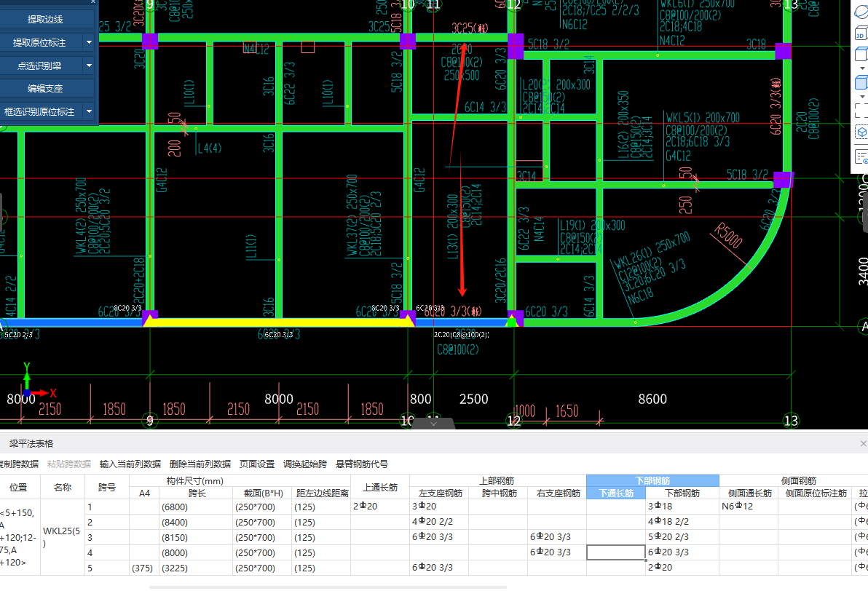
Task: Click the 跨中钢筋 column header
Action: [498, 493]
